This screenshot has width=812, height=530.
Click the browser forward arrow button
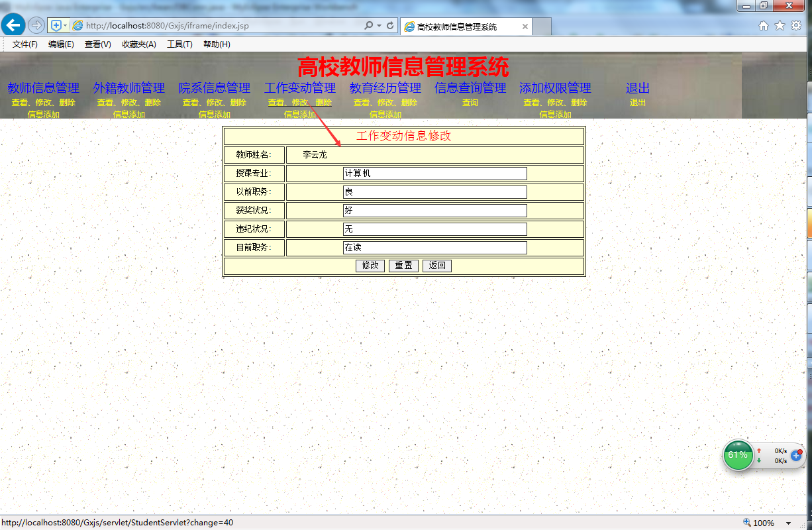pyautogui.click(x=36, y=26)
